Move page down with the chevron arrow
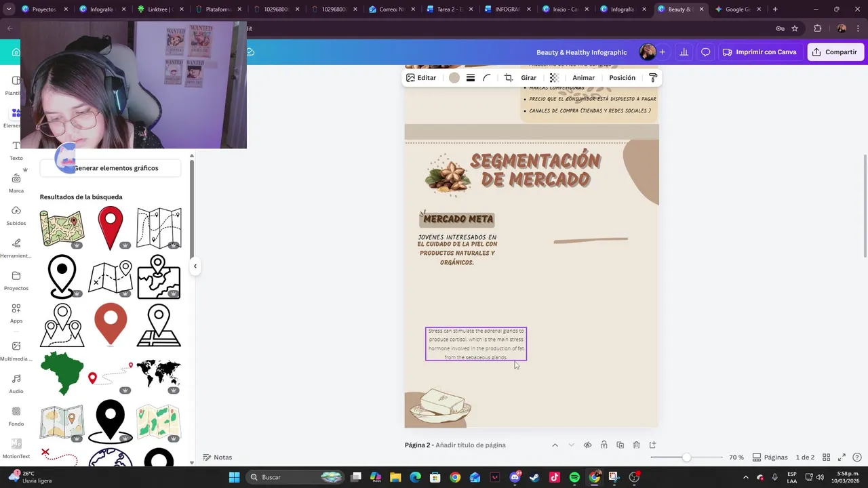 (x=571, y=445)
